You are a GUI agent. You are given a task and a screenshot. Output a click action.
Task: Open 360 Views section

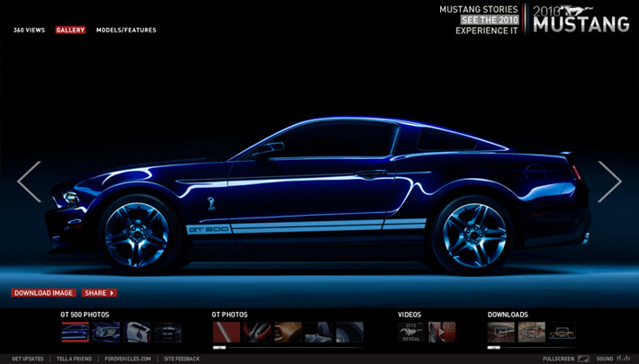29,31
